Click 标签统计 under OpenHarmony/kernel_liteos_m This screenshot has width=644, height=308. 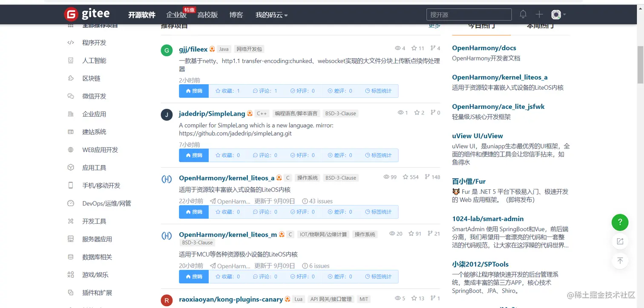[x=378, y=277]
